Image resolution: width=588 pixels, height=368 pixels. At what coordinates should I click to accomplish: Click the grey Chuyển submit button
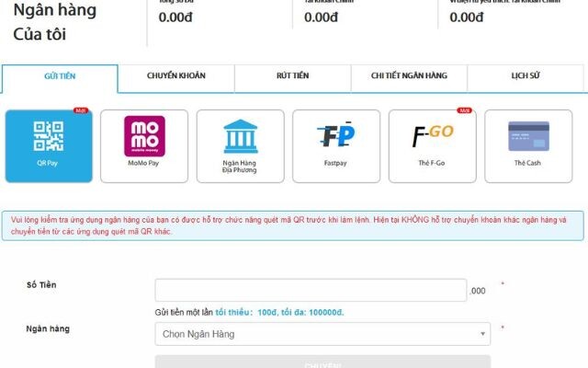point(322,362)
